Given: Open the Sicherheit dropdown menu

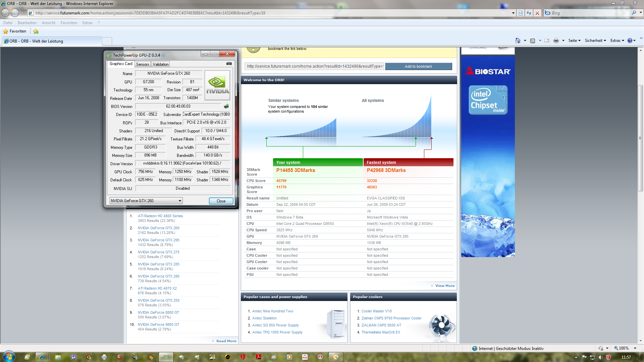Looking at the screenshot, I should click(595, 41).
